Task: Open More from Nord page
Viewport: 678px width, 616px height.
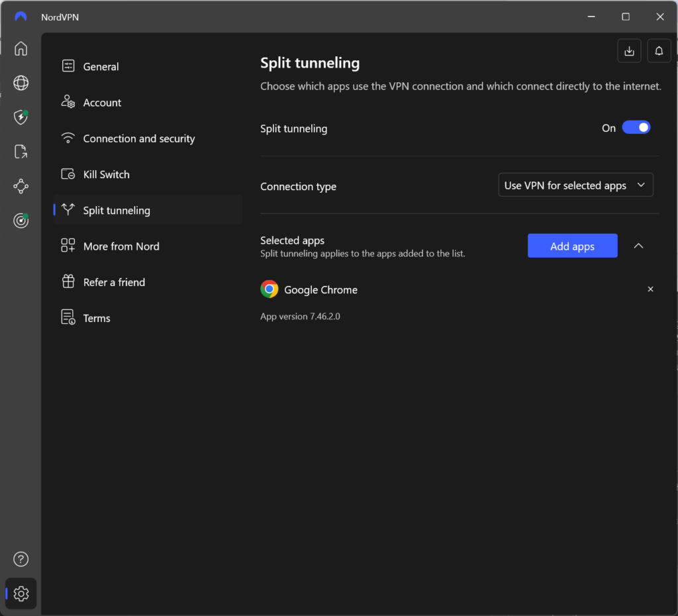Action: click(x=148, y=246)
